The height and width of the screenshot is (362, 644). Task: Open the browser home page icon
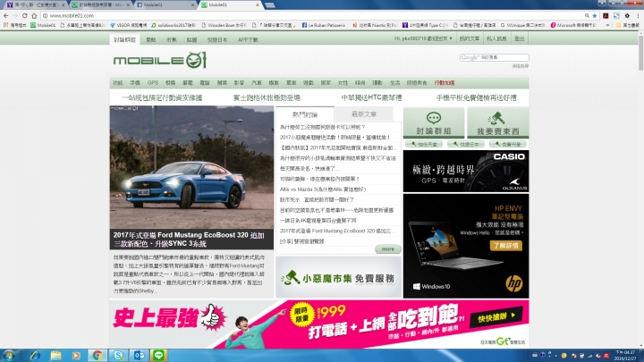click(x=34, y=15)
